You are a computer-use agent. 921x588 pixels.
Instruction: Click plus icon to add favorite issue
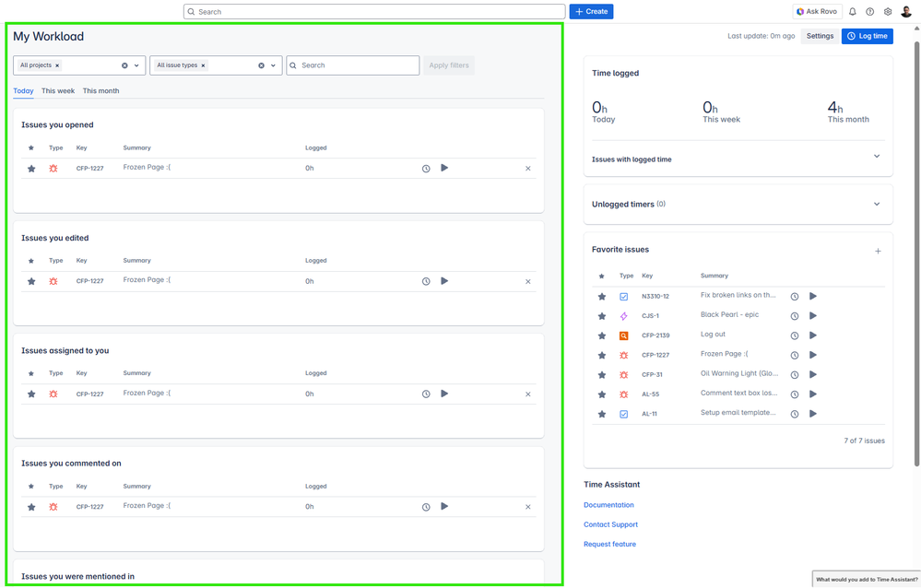click(878, 251)
